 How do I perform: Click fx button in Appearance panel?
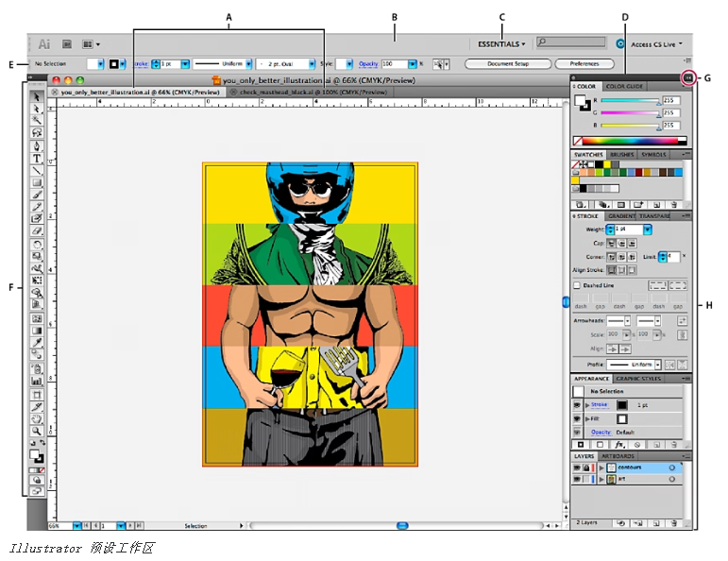click(x=619, y=444)
